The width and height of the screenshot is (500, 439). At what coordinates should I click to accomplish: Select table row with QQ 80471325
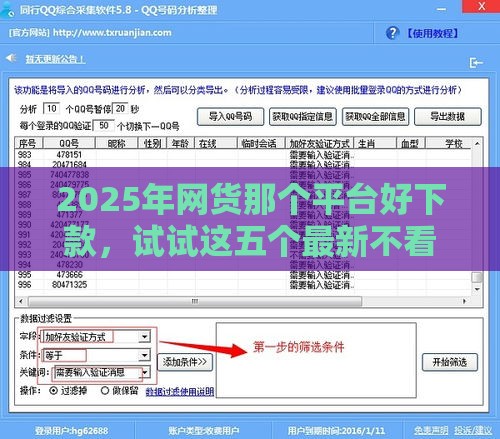243,285
